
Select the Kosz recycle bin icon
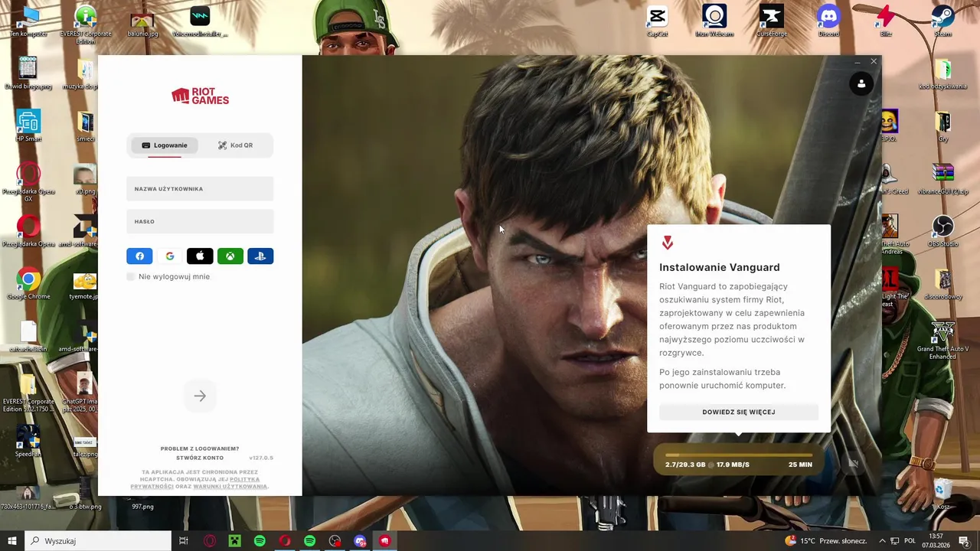[943, 494]
